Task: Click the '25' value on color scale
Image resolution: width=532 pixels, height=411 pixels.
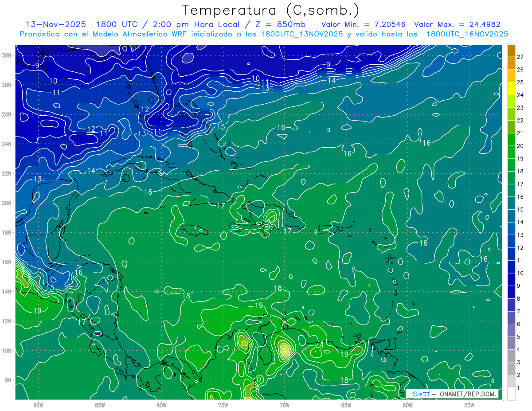Action: click(x=520, y=82)
